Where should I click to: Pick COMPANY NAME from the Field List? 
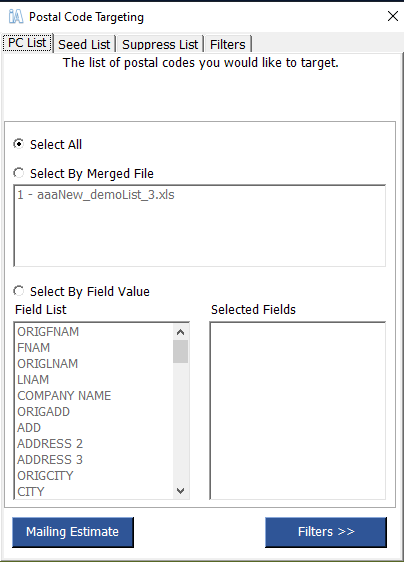64,396
